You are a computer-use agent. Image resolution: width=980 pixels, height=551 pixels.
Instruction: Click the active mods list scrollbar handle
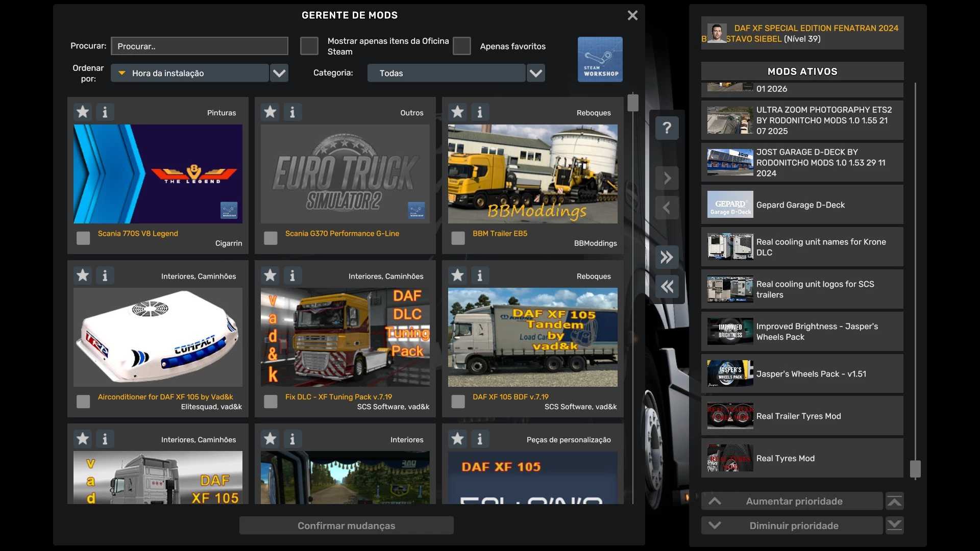(x=915, y=468)
